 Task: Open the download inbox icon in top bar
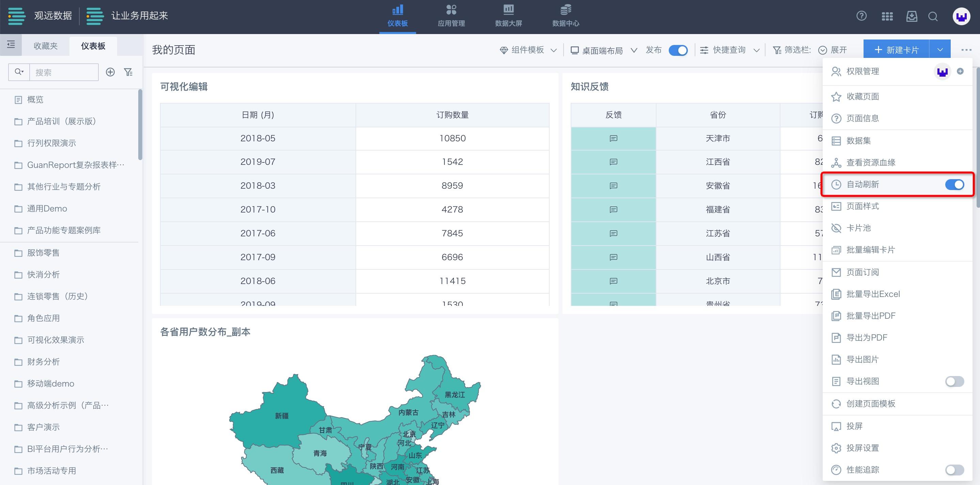click(x=912, y=16)
